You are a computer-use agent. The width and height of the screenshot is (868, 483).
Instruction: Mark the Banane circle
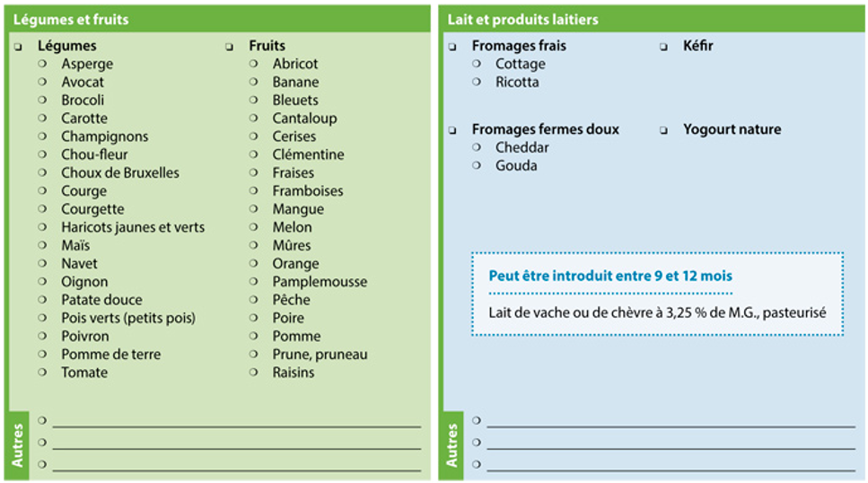[x=253, y=82]
